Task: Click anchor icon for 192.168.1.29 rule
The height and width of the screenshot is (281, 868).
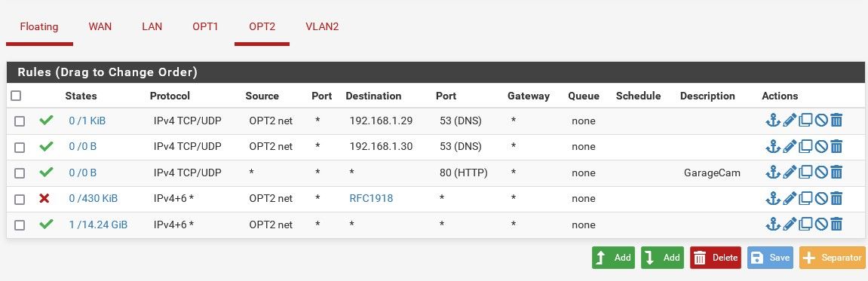Action: point(772,120)
